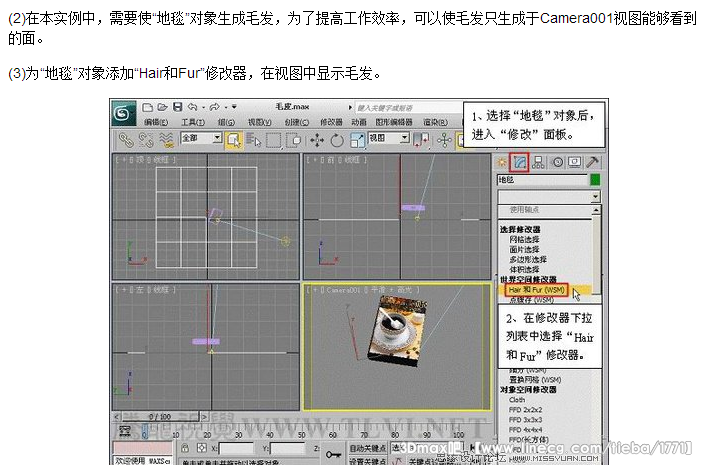The width and height of the screenshot is (721, 465).
Task: Click the Undo arrow icon
Action: coord(192,107)
